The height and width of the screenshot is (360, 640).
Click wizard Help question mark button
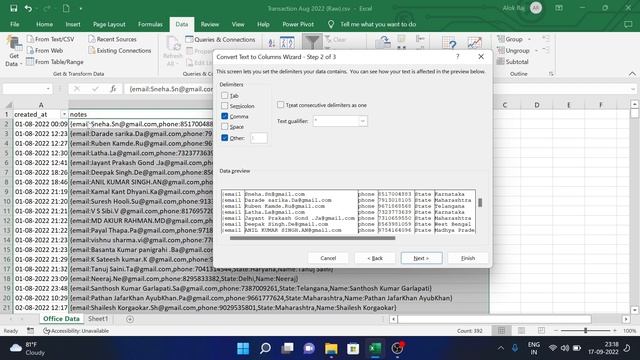click(458, 57)
